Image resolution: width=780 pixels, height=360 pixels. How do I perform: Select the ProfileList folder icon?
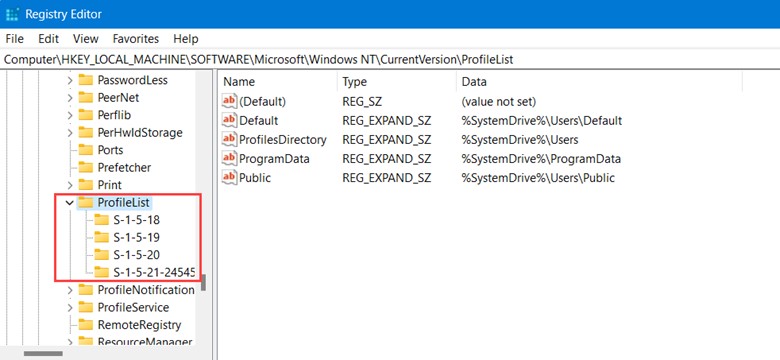click(x=86, y=202)
